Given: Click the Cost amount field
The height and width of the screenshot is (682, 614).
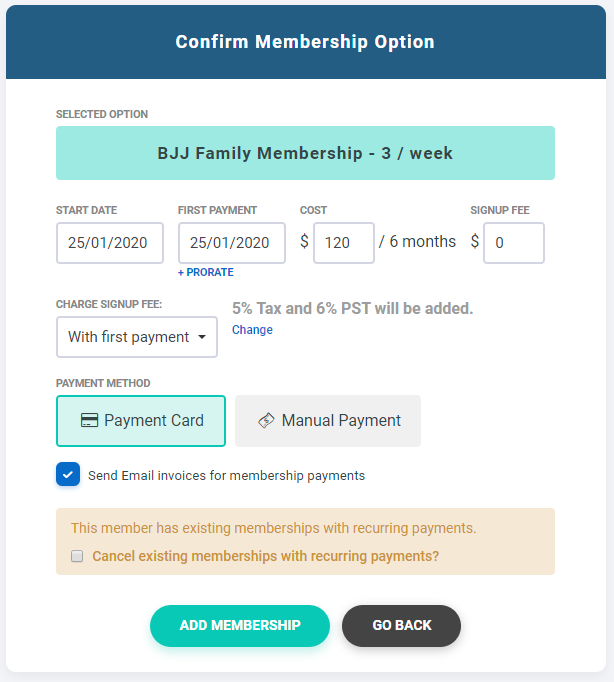Looking at the screenshot, I should click(x=344, y=243).
